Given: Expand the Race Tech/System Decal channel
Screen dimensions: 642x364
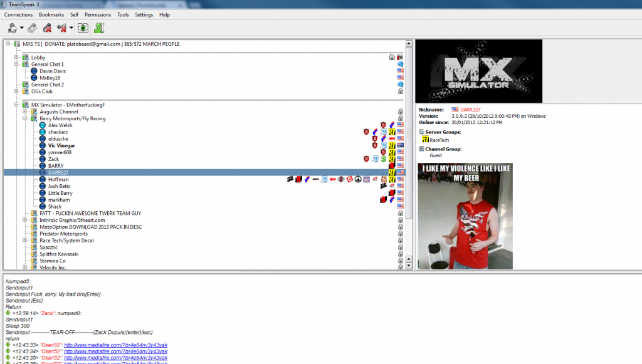Looking at the screenshot, I should point(25,241).
